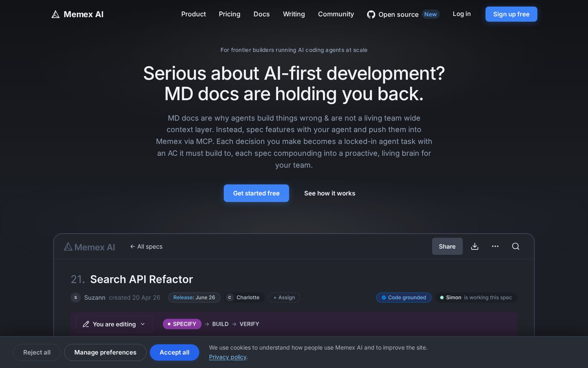Click the text 'created 20 Apr 26'

click(x=135, y=298)
